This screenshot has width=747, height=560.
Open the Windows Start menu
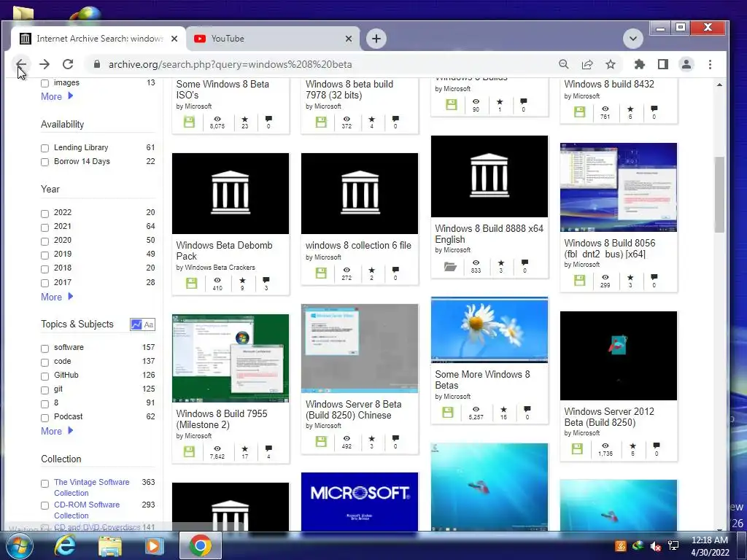[x=19, y=545]
